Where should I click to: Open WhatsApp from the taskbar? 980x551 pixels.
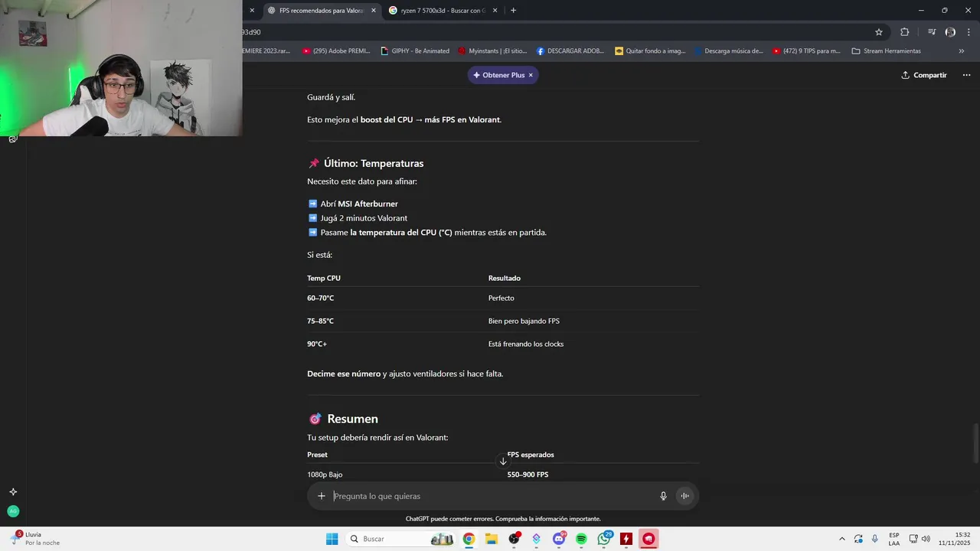pos(604,539)
